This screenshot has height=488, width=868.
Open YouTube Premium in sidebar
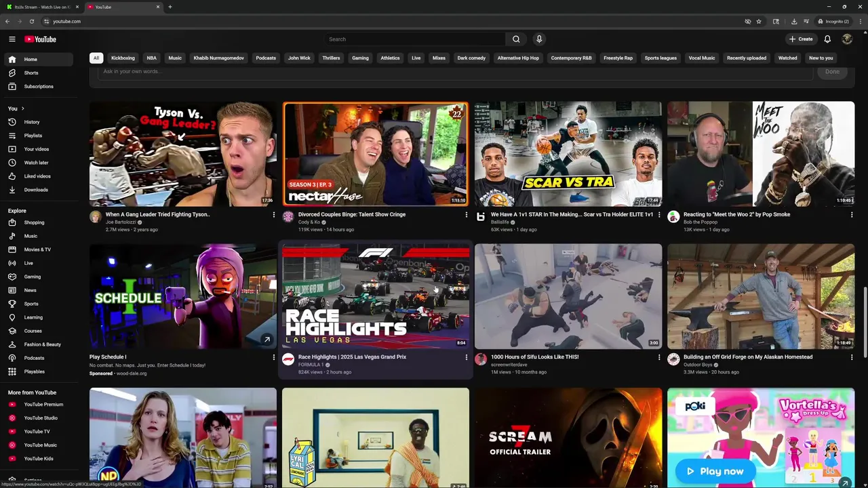pos(38,405)
